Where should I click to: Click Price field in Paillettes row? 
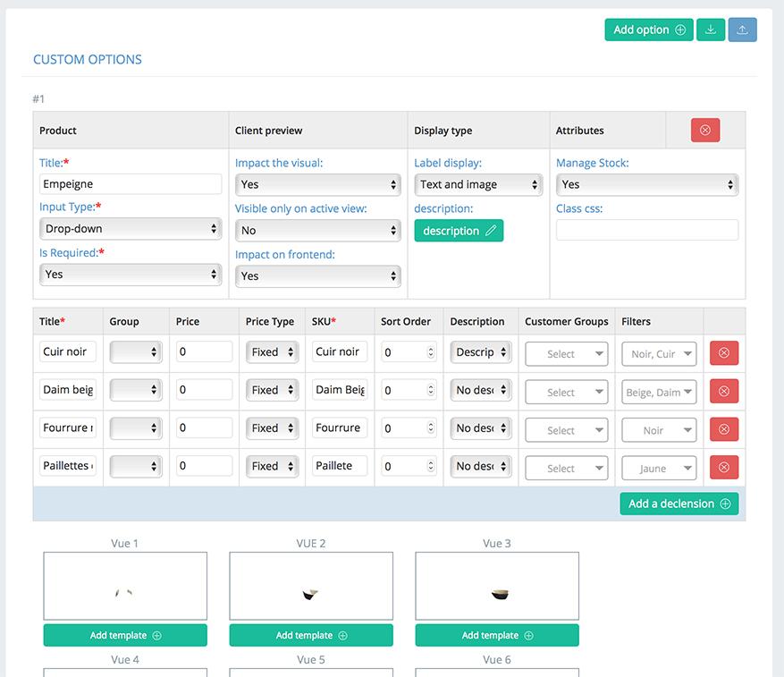tap(204, 466)
